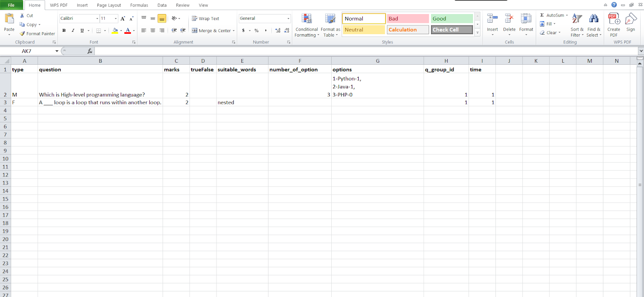644x297 pixels.
Task: Apply the Check Cell style
Action: 452,30
